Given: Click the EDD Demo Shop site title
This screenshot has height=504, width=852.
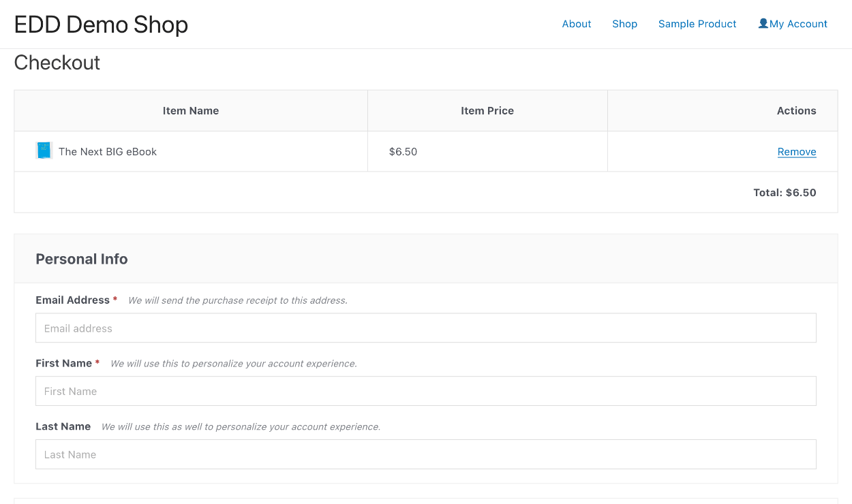Looking at the screenshot, I should point(101,25).
